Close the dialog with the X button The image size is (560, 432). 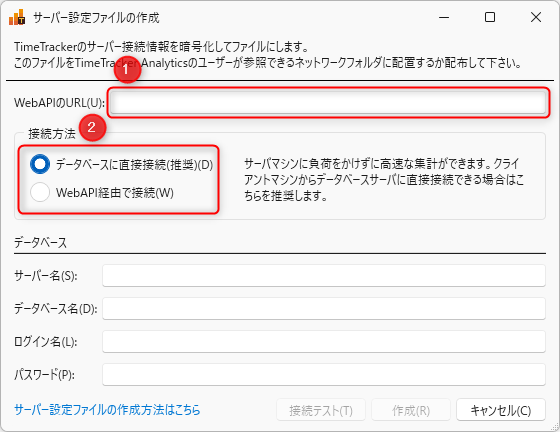[x=536, y=17]
